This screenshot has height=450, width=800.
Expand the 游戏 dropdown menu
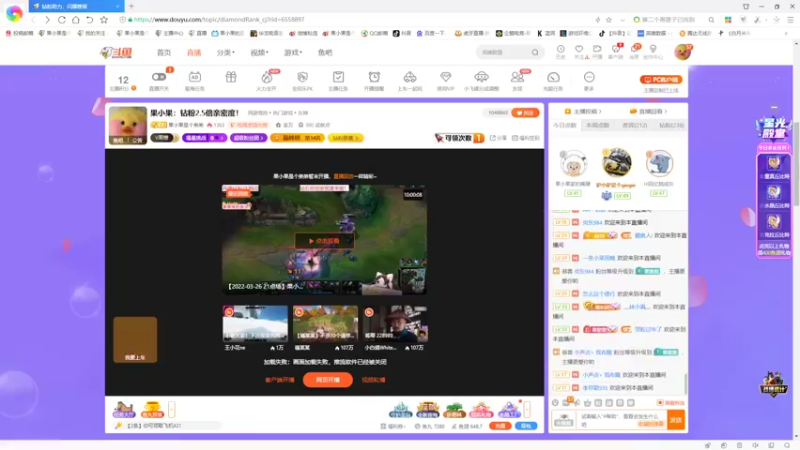tap(293, 53)
